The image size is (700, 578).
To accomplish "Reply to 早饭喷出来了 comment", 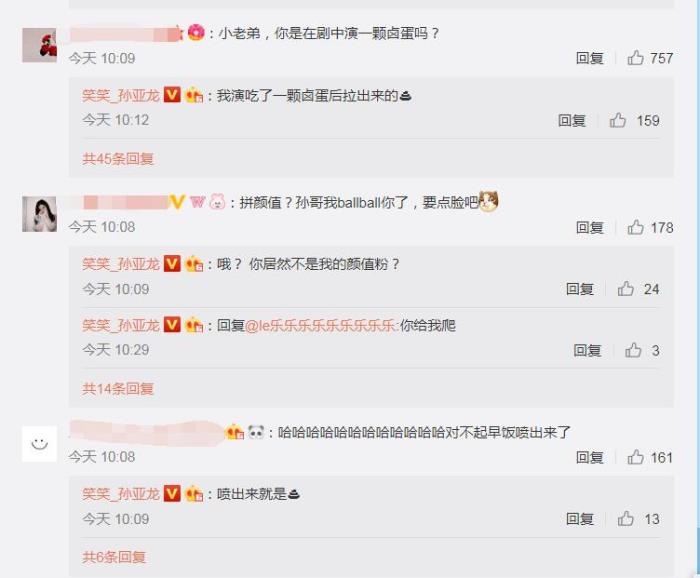I will (x=589, y=457).
